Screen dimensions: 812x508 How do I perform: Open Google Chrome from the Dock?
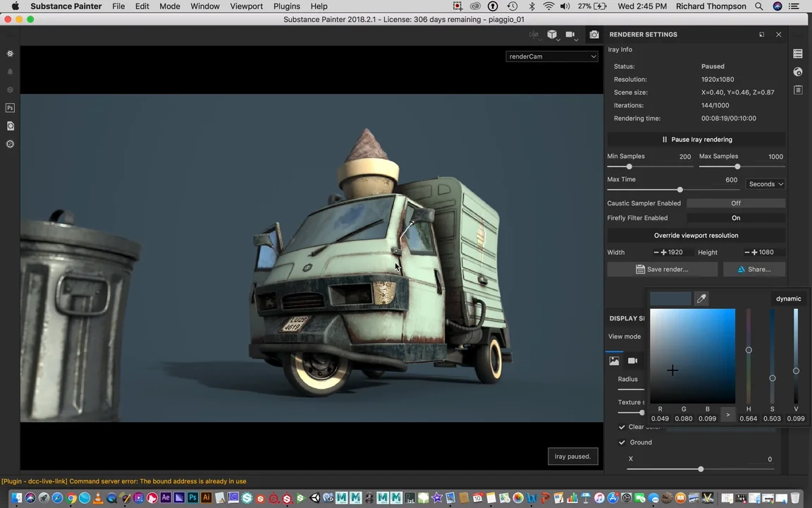tap(71, 498)
